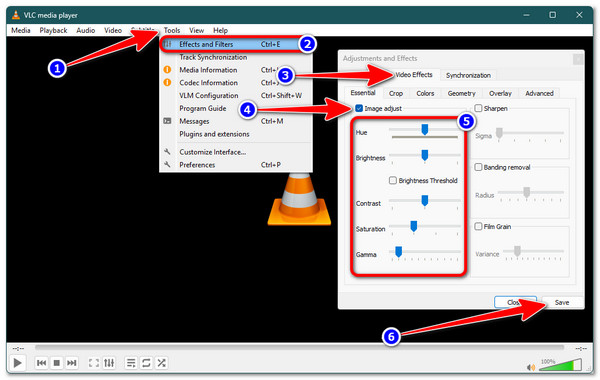Toggle shuffle random icon
The image size is (600, 380).
tap(161, 362)
